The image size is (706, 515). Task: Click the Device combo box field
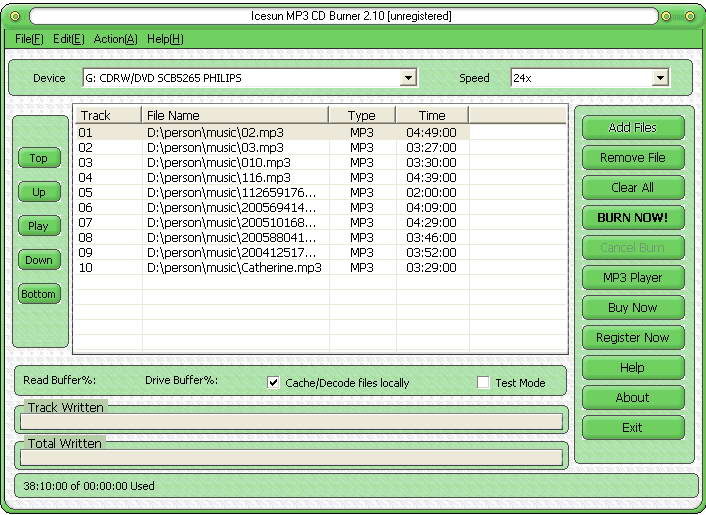point(250,78)
